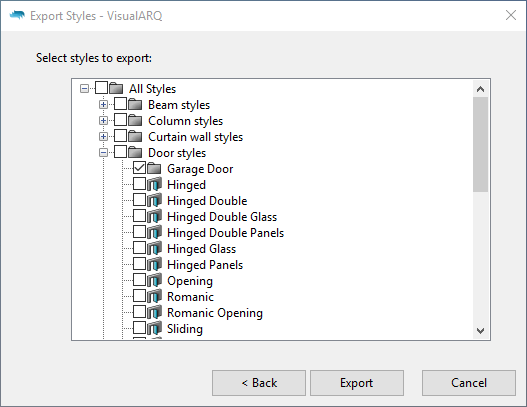
Task: Click the Curtain wall styles folder icon
Action: pyautogui.click(x=135, y=136)
